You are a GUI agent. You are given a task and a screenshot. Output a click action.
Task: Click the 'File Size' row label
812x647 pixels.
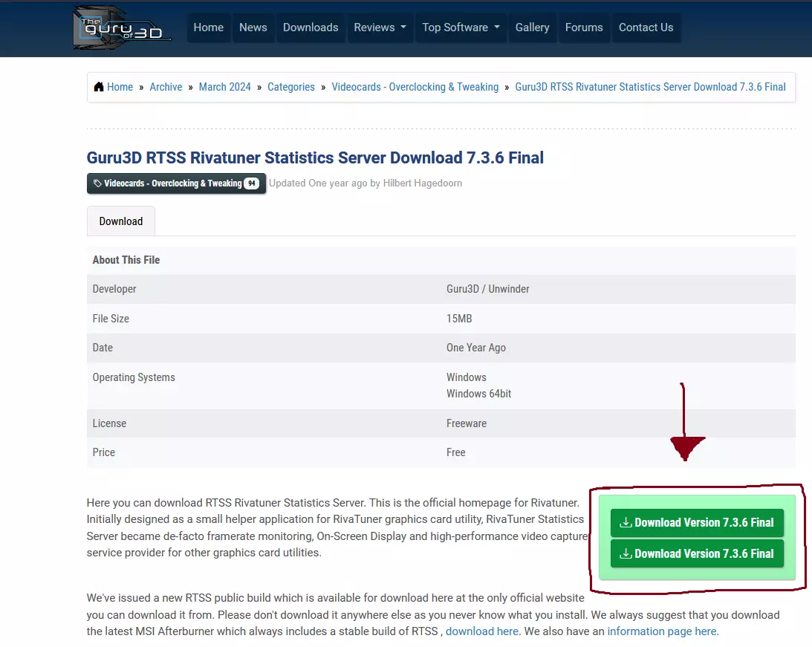(x=111, y=319)
